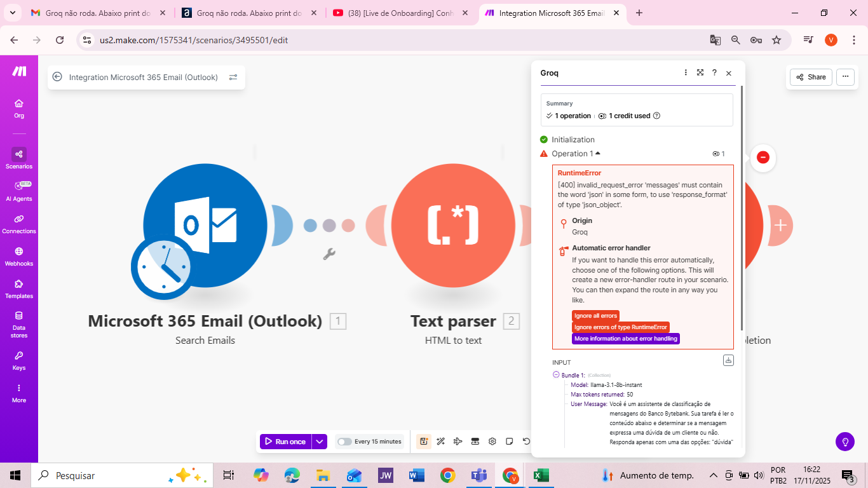Screen dimensions: 868x488
Task: Open More options in the sidebar
Action: click(19, 393)
